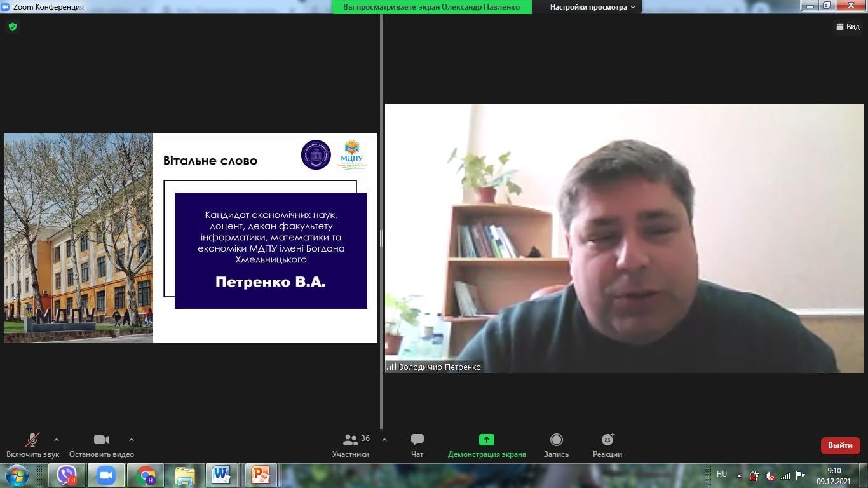Expand audio options arrow beside microphone

point(57,440)
